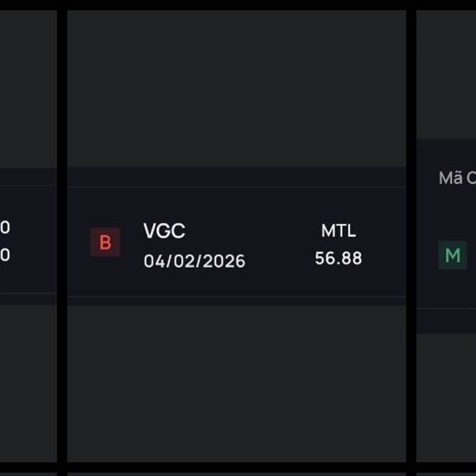Select the VGC stock symbol
The width and height of the screenshot is (476, 476).
164,231
